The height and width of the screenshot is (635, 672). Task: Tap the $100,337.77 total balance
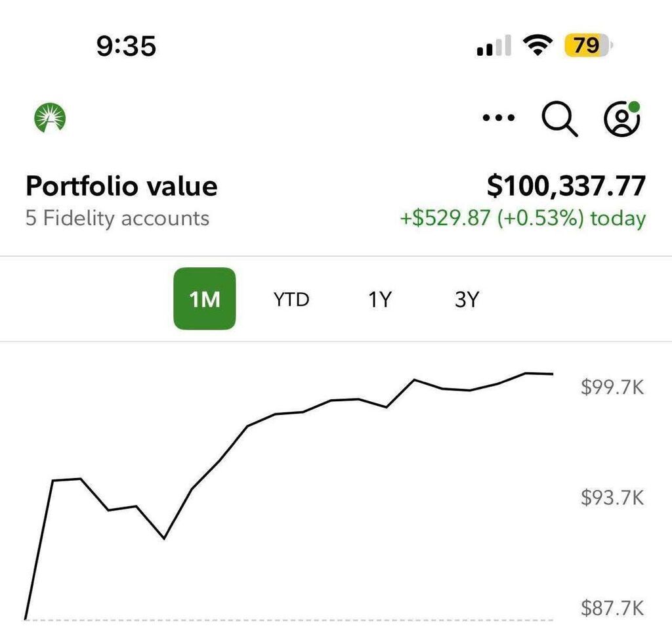566,186
